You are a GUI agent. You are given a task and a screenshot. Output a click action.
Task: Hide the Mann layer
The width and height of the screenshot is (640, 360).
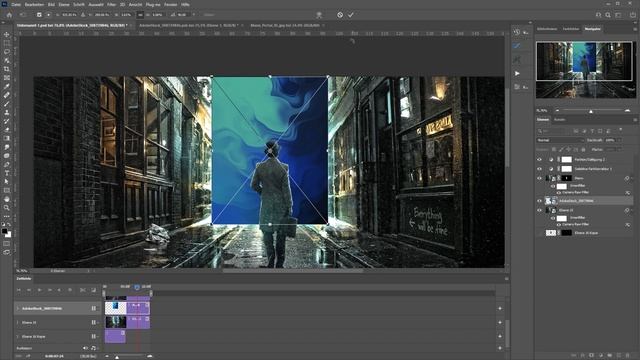pyautogui.click(x=540, y=178)
